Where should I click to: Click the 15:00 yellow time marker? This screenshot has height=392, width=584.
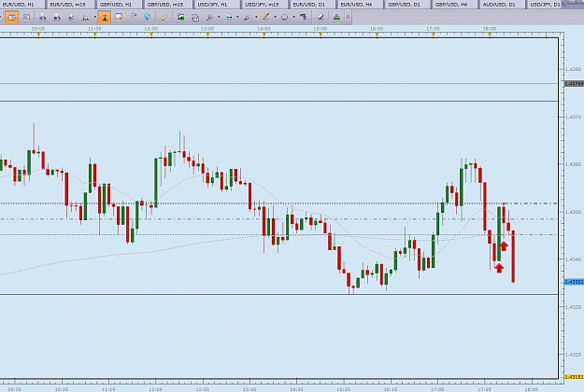click(x=320, y=35)
